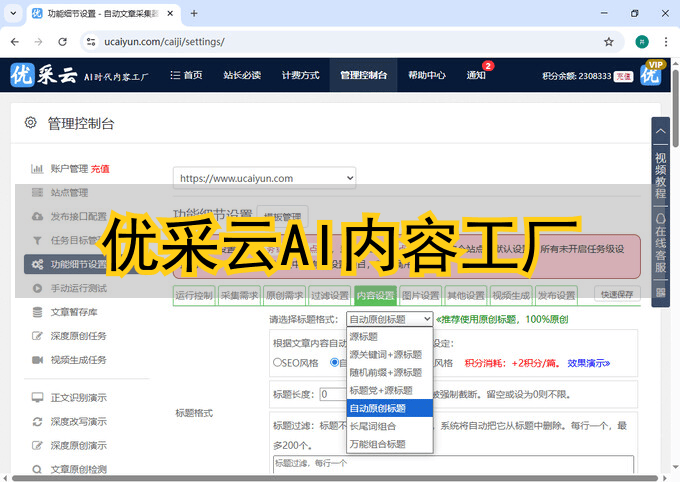The width and height of the screenshot is (680, 482).
Task: Open Chrome three-dot menu
Action: pyautogui.click(x=663, y=42)
